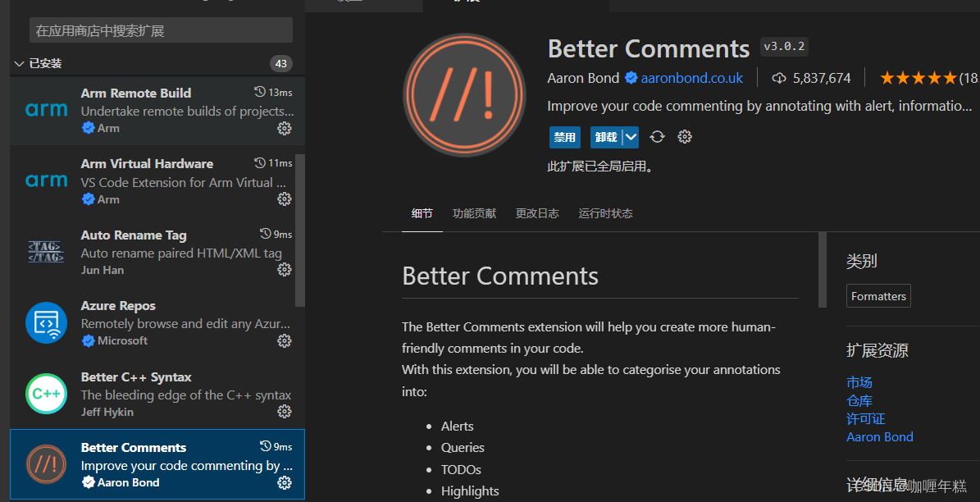Click the verified badge of Microsoft publisher

tap(88, 340)
